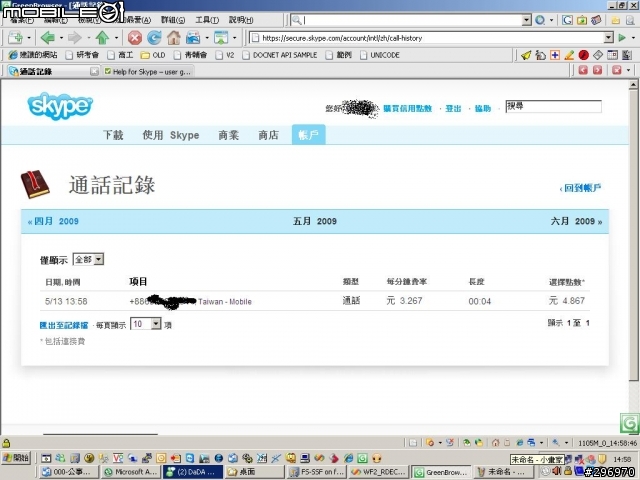The image size is (640, 480).
Task: Click the 購買信用點數 link
Action: tap(407, 109)
